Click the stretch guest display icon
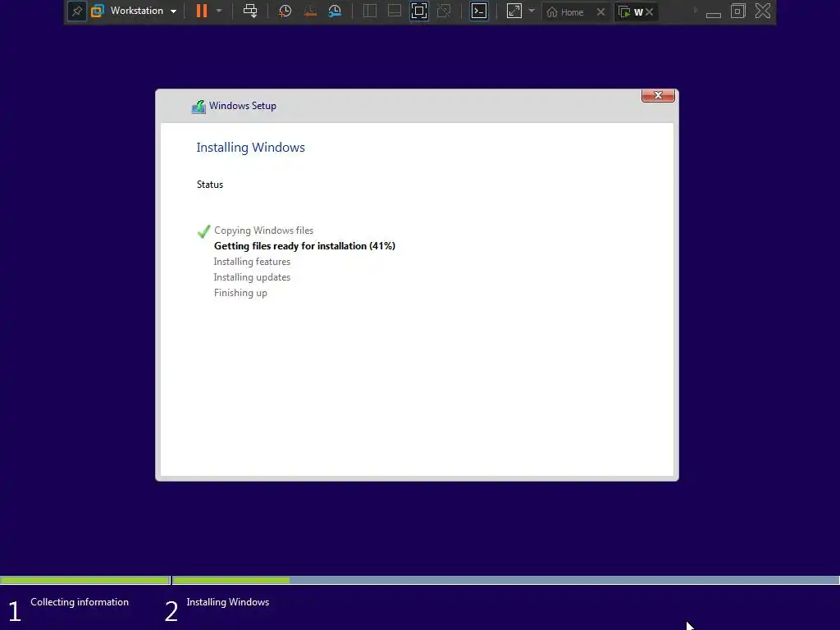This screenshot has height=630, width=840. 514,11
